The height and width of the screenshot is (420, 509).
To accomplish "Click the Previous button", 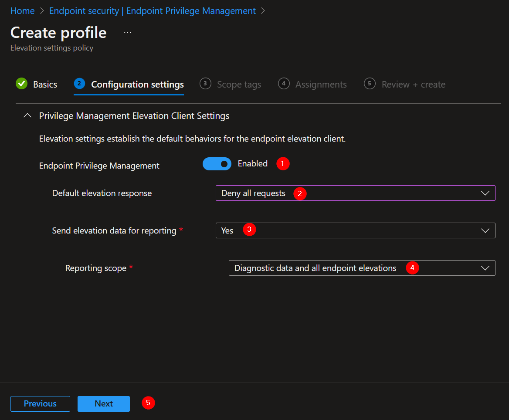I will pyautogui.click(x=40, y=403).
